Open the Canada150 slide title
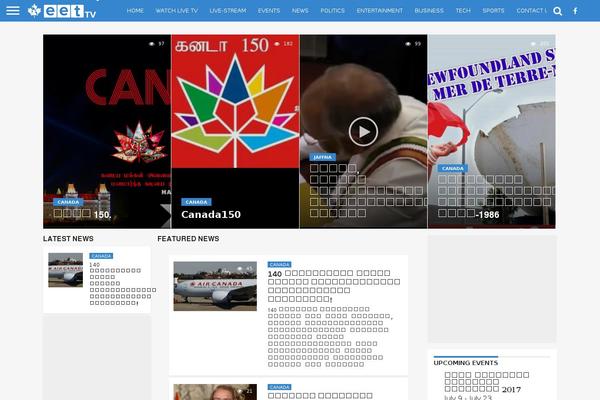 coord(211,215)
